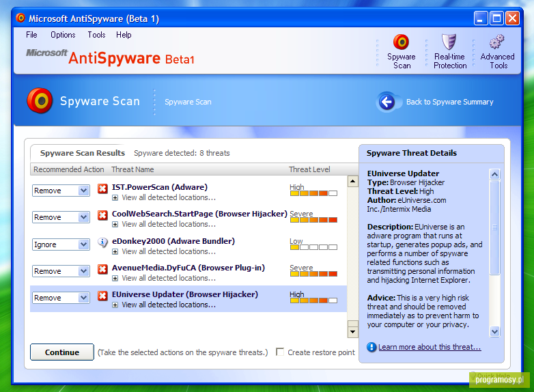Click the AntiSpyware title bar icon
The image size is (534, 392).
pyautogui.click(x=20, y=18)
